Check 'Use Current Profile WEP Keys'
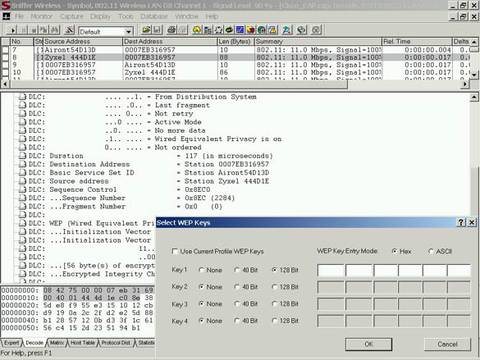The height and width of the screenshot is (360, 480). [174, 251]
